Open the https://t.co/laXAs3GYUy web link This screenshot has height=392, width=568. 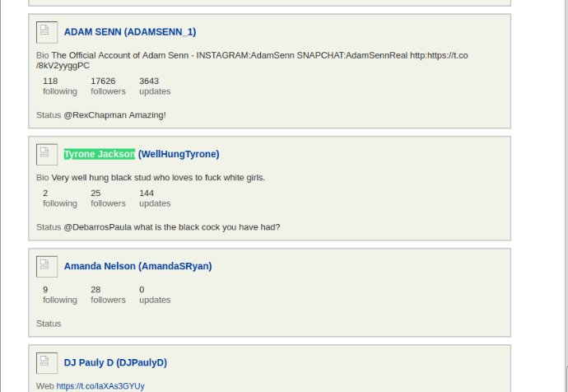click(x=100, y=386)
